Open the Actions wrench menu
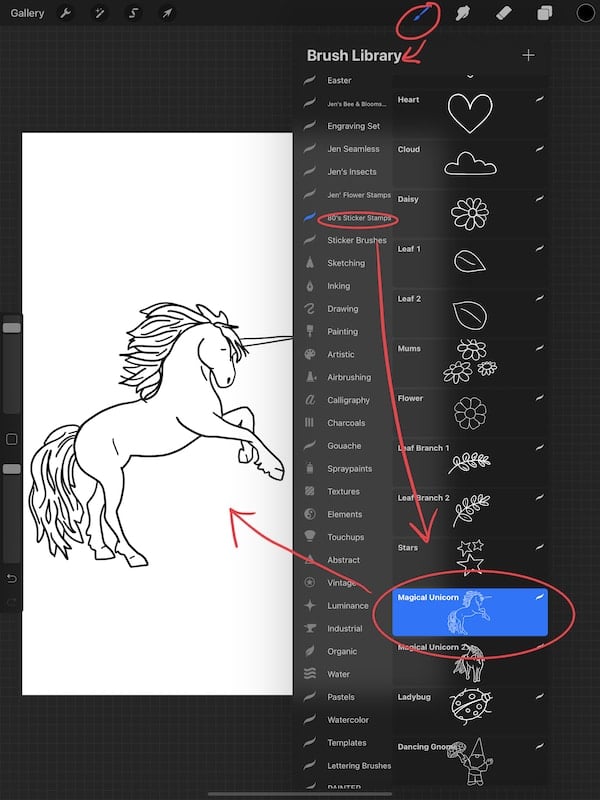Image resolution: width=600 pixels, height=800 pixels. coord(65,13)
